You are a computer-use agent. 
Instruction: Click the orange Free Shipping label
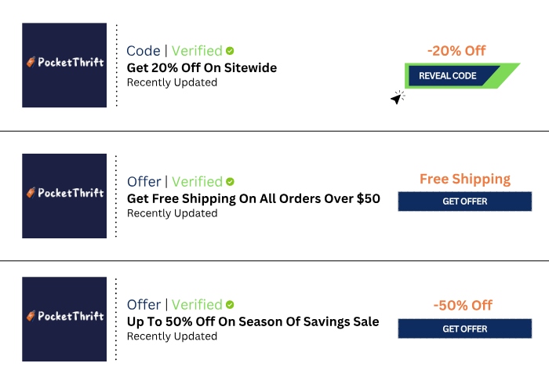464,179
